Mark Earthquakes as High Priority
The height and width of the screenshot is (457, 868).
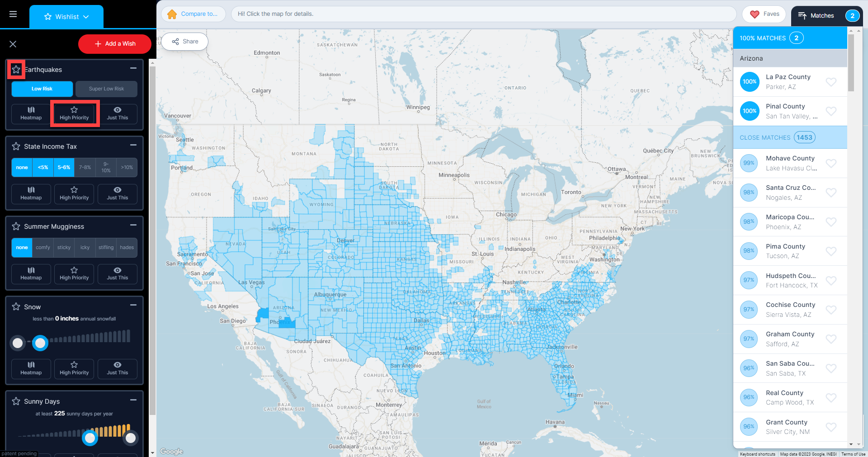click(74, 113)
